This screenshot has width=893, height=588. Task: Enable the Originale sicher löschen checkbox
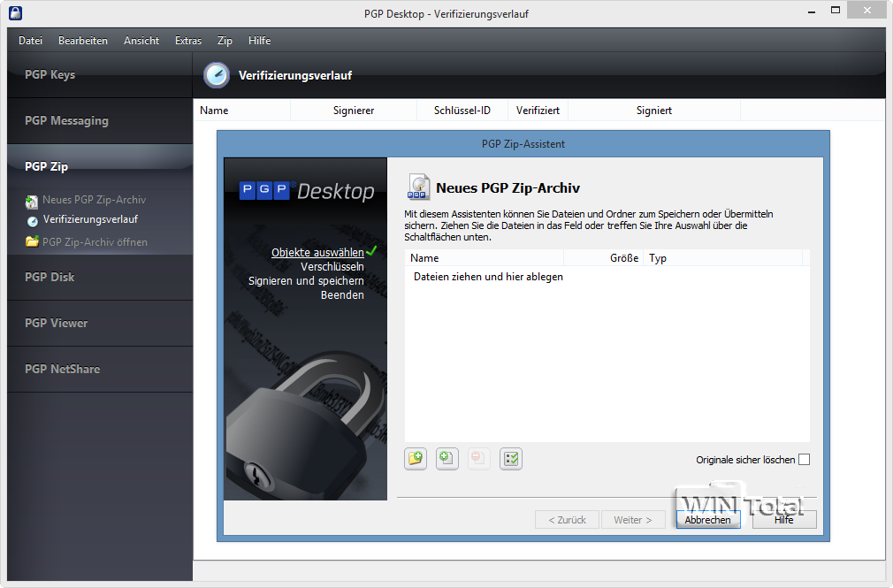point(804,460)
